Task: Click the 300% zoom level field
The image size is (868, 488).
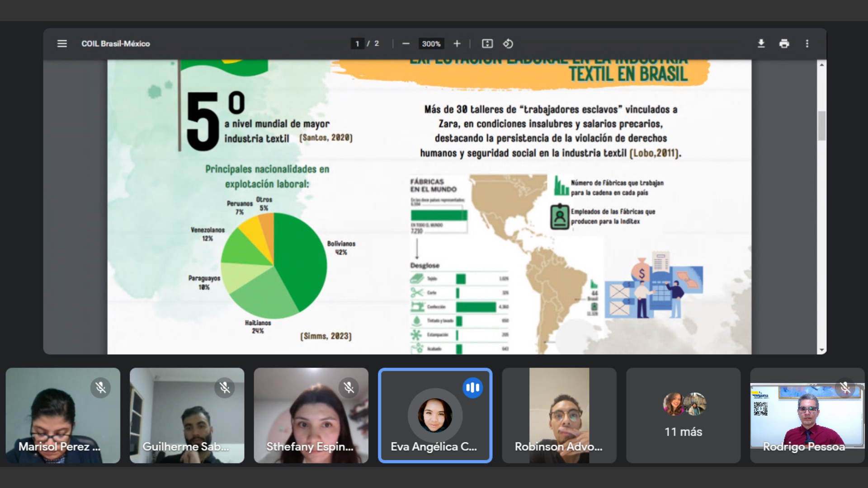Action: (x=431, y=44)
